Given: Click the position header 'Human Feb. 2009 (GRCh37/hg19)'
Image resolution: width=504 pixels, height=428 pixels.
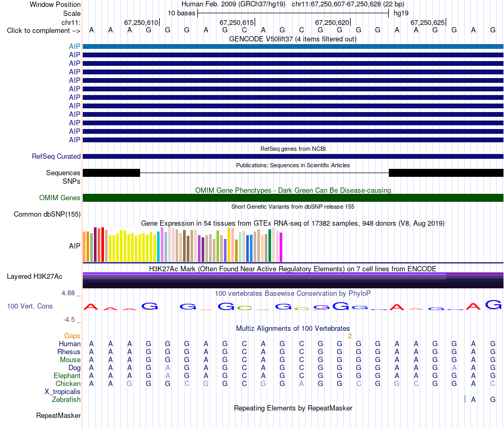Looking at the screenshot, I should (233, 4).
